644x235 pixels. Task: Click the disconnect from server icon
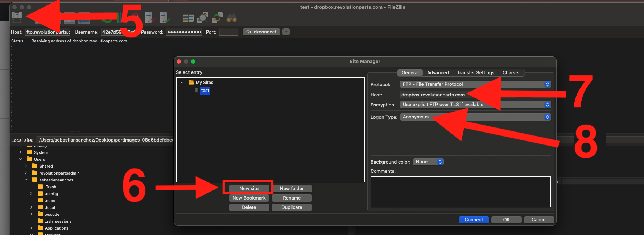click(150, 18)
